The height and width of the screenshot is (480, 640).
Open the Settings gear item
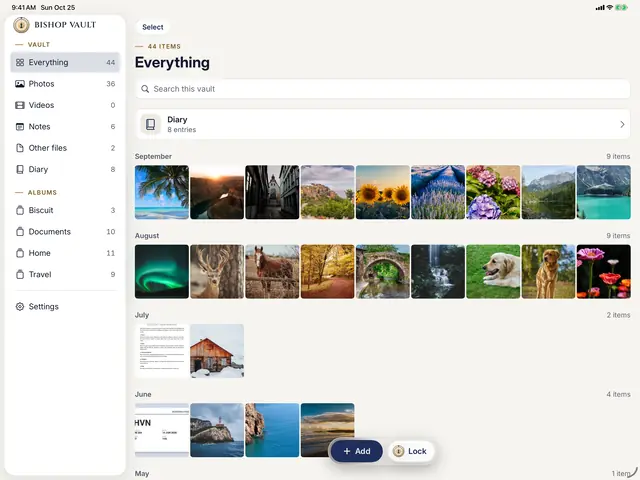coord(65,307)
